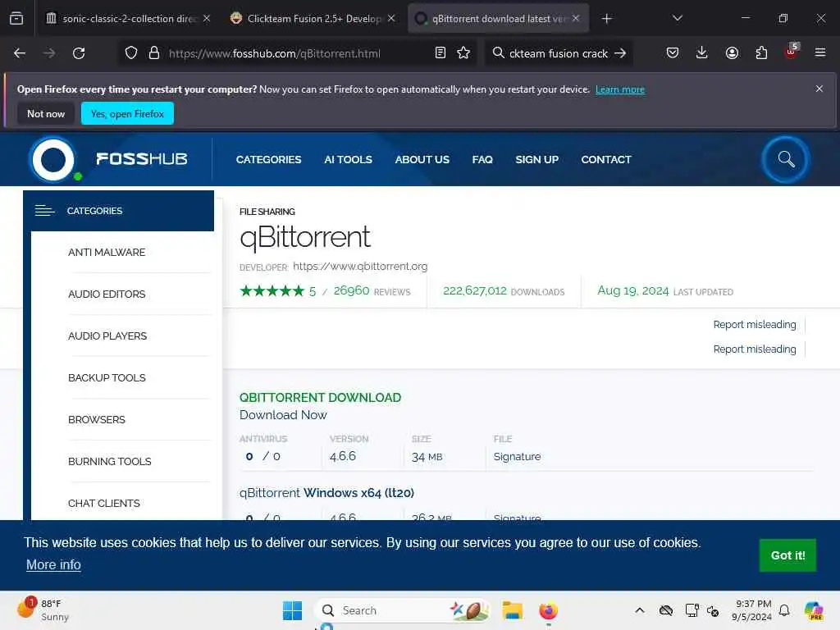Open the Extensions puzzle icon
Image resolution: width=840 pixels, height=630 pixels.
761,52
